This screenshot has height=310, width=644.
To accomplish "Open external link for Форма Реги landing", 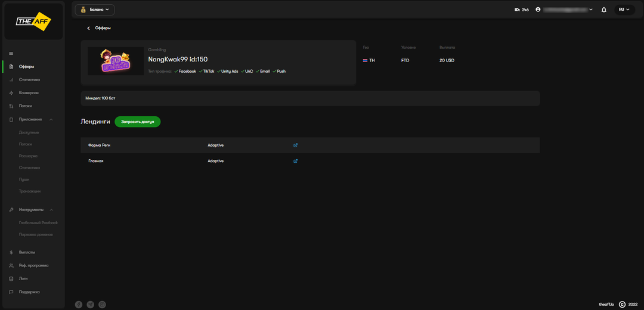I will click(x=295, y=145).
